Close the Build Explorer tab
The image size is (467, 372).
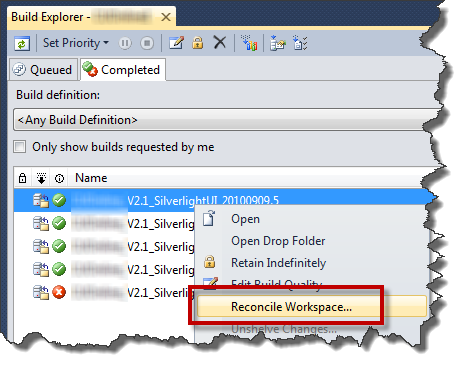pyautogui.click(x=166, y=17)
